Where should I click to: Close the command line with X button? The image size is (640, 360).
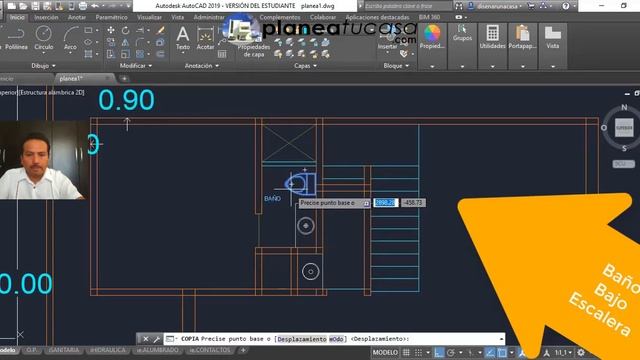(146, 339)
